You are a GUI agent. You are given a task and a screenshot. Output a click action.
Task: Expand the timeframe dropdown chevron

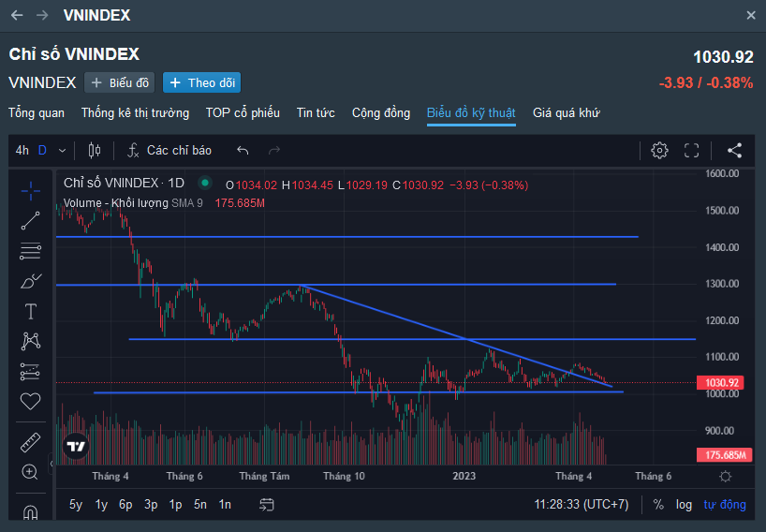(62, 151)
